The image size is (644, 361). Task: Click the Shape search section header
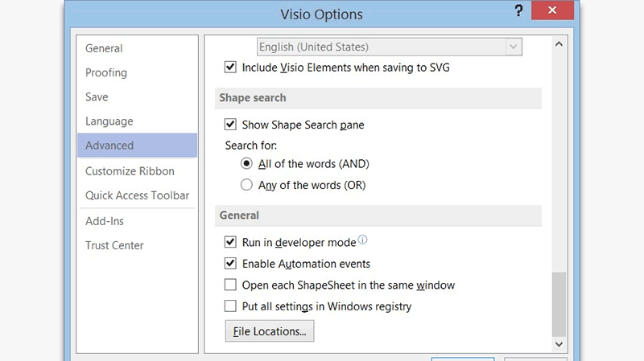[378, 97]
